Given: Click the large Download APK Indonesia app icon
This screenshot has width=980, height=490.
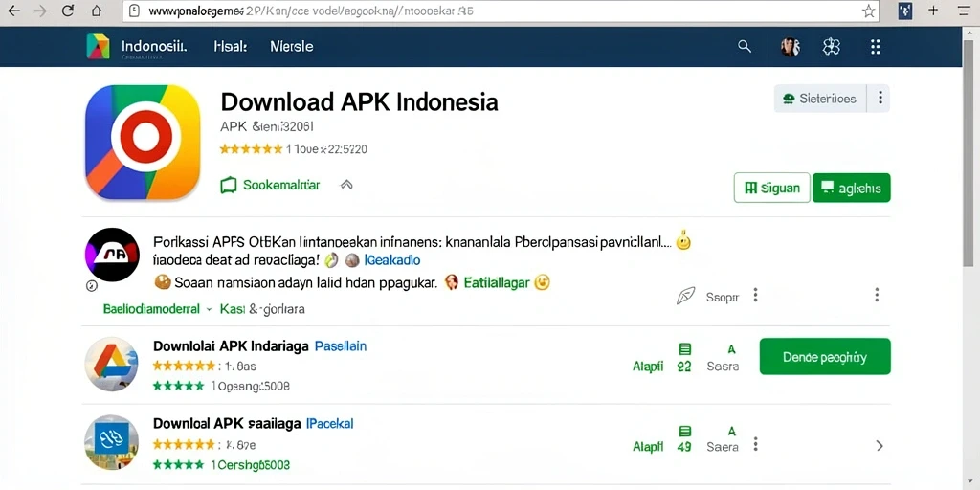Looking at the screenshot, I should (x=143, y=142).
